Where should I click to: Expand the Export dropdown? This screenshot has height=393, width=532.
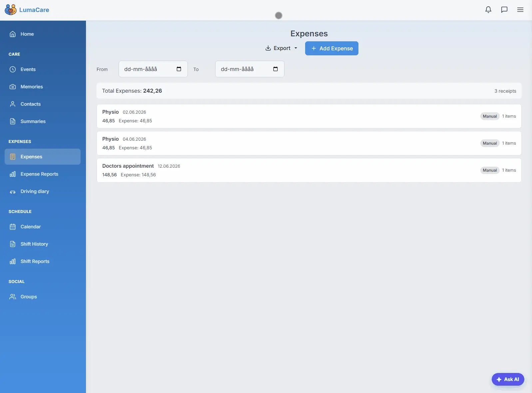coord(281,48)
